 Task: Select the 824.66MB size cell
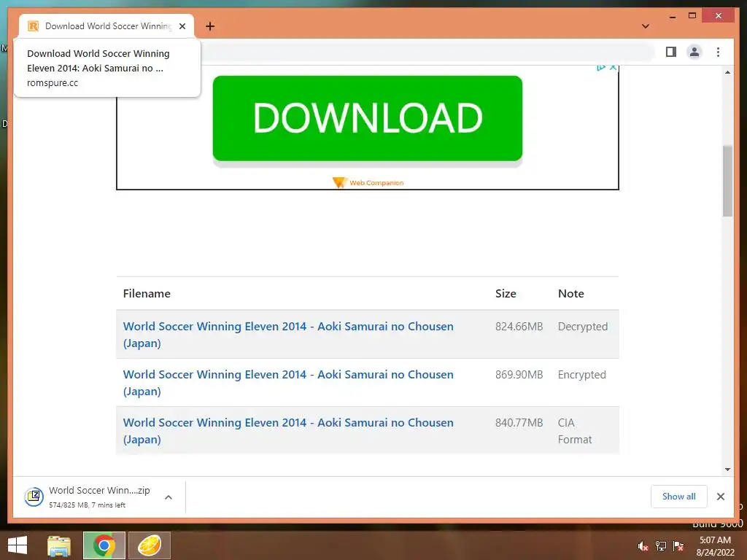(519, 327)
